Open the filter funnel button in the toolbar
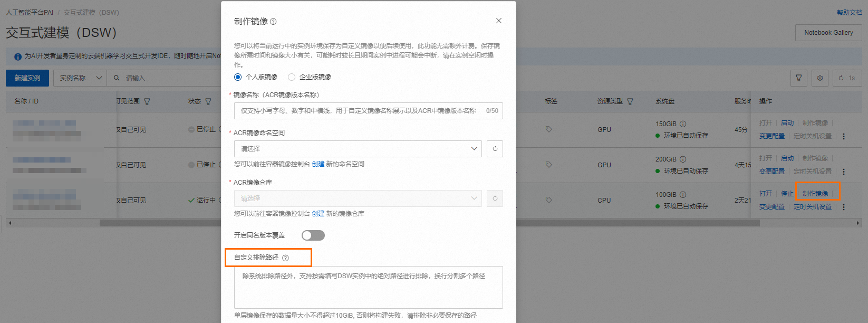The width and height of the screenshot is (868, 323). click(x=799, y=78)
